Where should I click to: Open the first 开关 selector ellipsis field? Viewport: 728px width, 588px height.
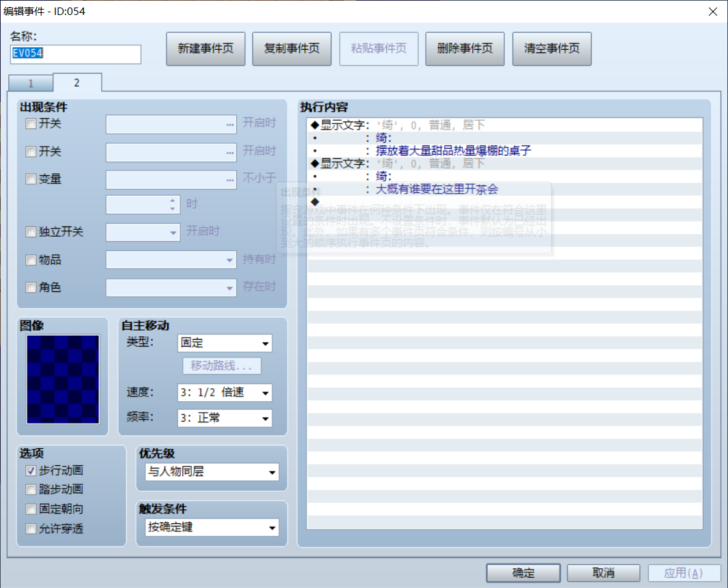point(171,124)
